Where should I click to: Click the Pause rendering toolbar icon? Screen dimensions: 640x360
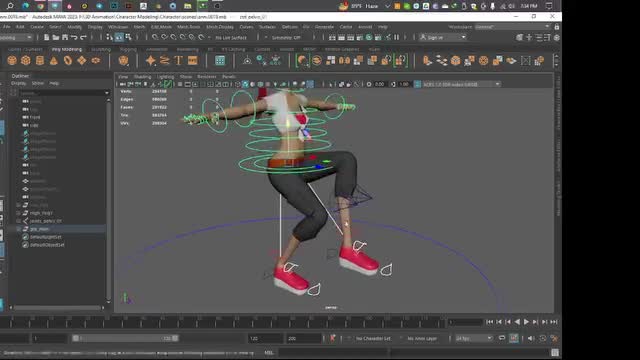click(396, 38)
